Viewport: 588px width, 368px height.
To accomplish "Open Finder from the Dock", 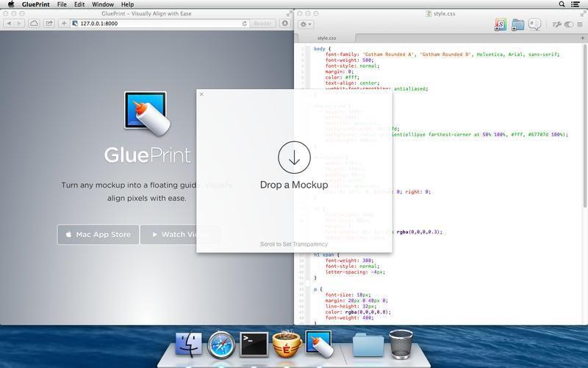I will coord(189,344).
